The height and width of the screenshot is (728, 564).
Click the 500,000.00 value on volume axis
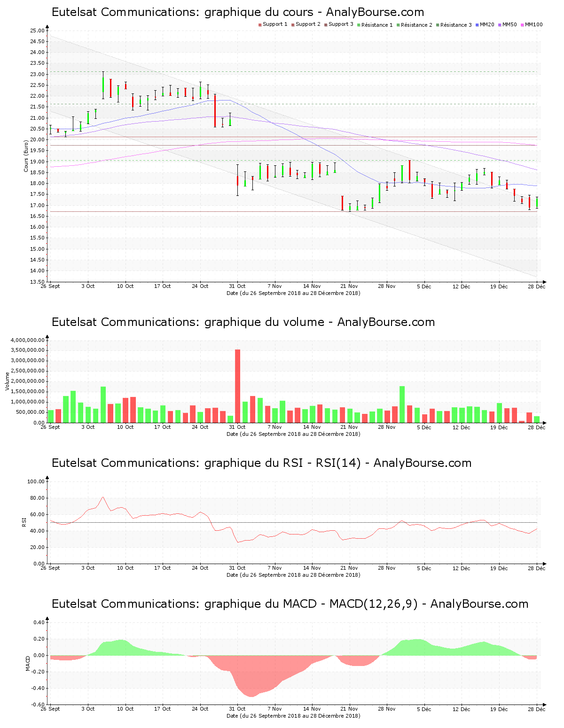(30, 412)
